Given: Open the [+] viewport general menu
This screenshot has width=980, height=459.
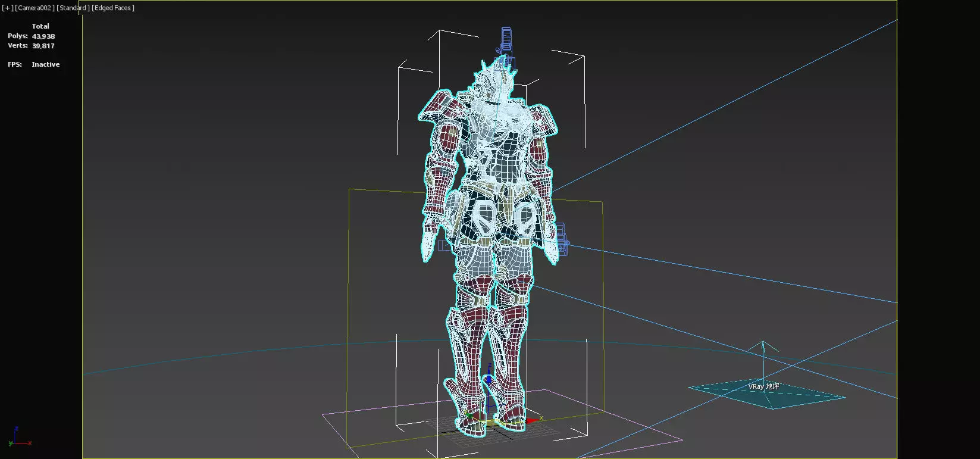Looking at the screenshot, I should pyautogui.click(x=7, y=8).
